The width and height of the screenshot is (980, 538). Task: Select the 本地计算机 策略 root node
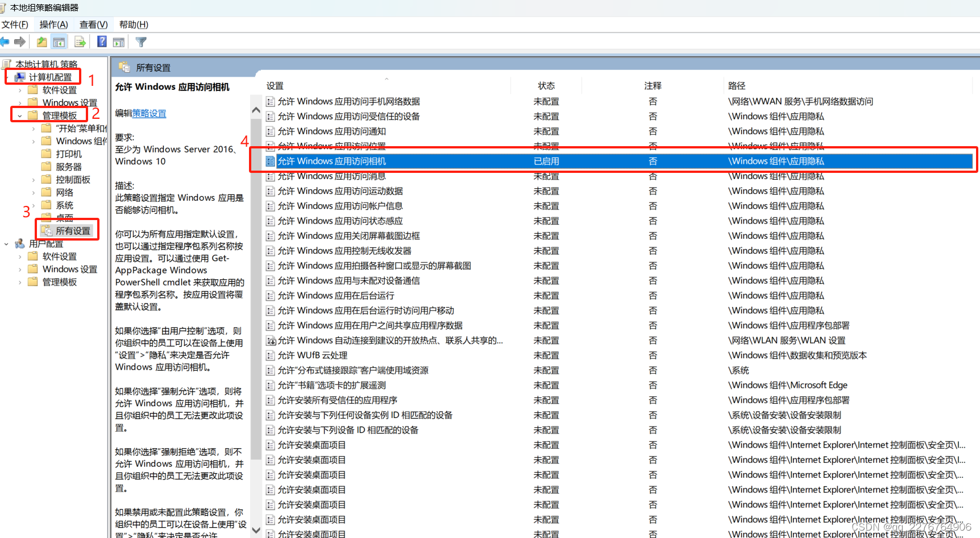[46, 64]
